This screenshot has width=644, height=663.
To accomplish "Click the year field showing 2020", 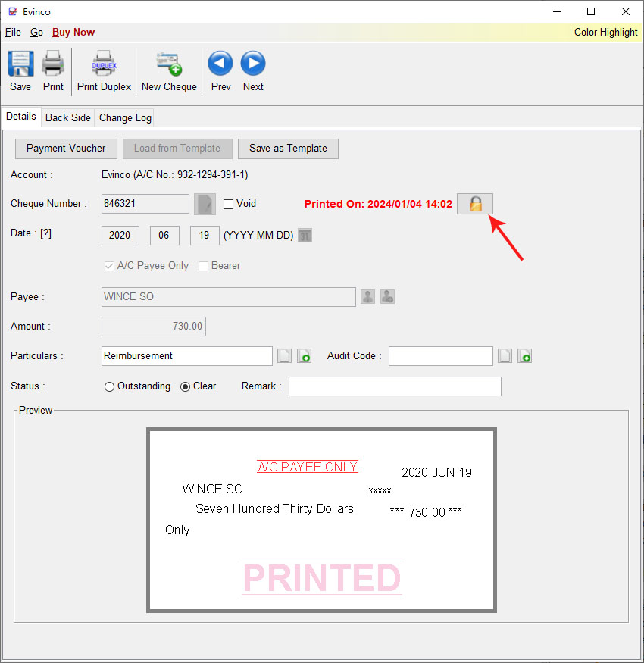I will pos(120,236).
